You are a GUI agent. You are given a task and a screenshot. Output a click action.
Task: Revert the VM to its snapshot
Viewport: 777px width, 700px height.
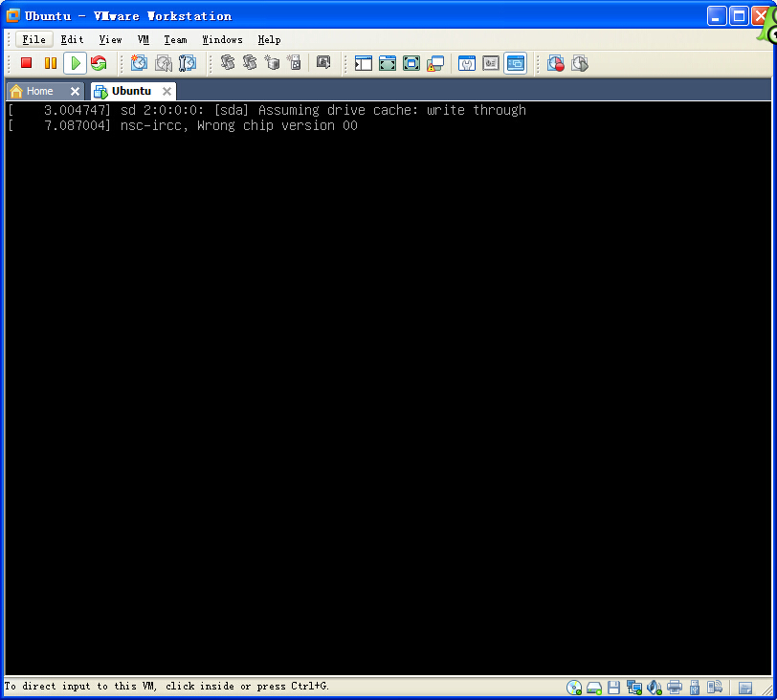tap(164, 63)
